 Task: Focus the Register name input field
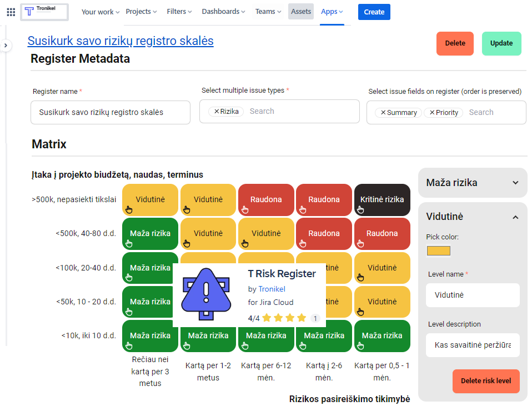click(x=111, y=112)
